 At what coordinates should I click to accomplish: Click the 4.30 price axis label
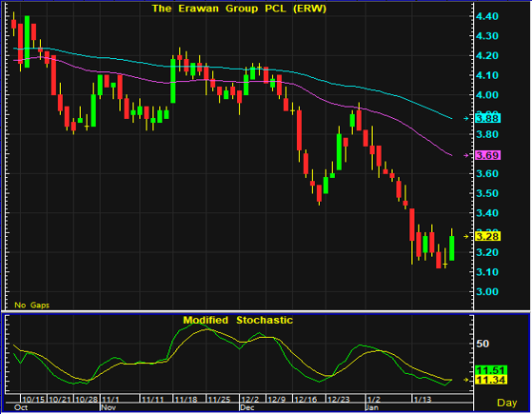point(487,36)
